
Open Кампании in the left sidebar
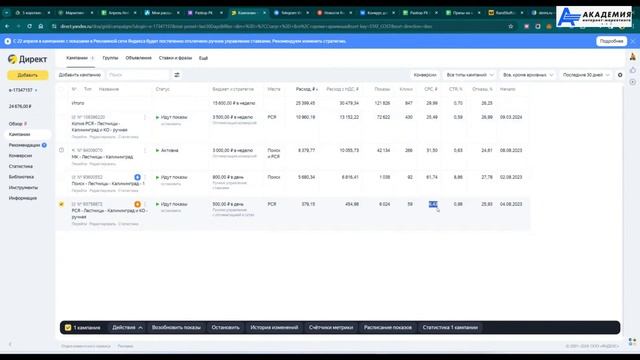click(27, 134)
